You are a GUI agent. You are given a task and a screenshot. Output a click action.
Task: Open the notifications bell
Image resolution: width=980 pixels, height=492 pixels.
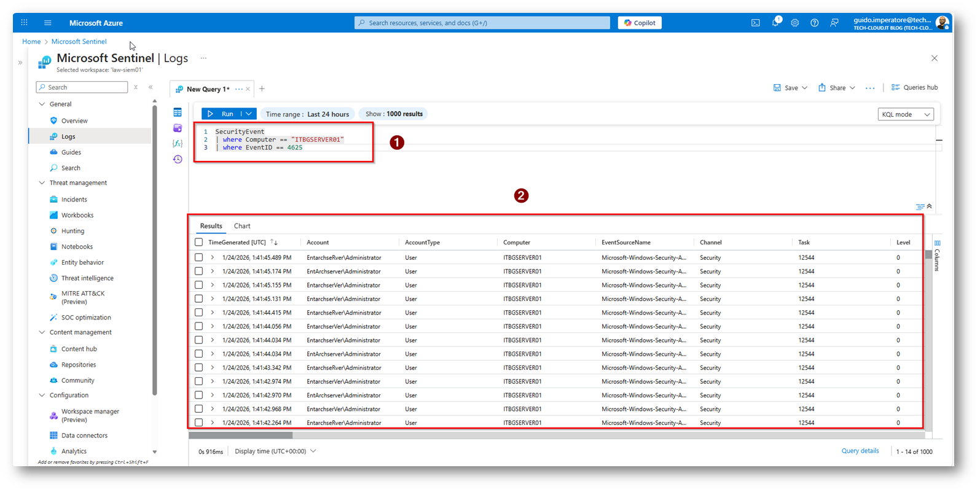[x=775, y=23]
